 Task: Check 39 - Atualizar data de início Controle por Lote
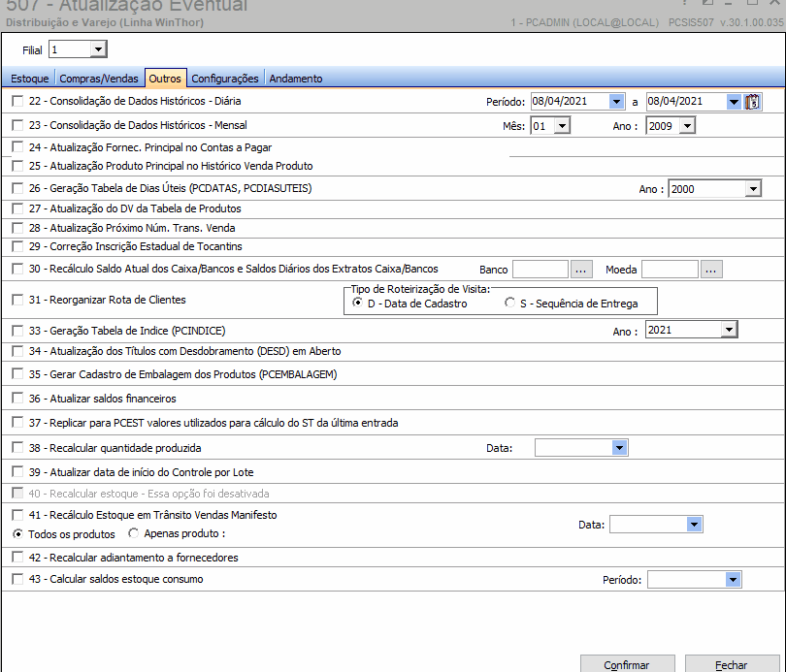[17, 471]
